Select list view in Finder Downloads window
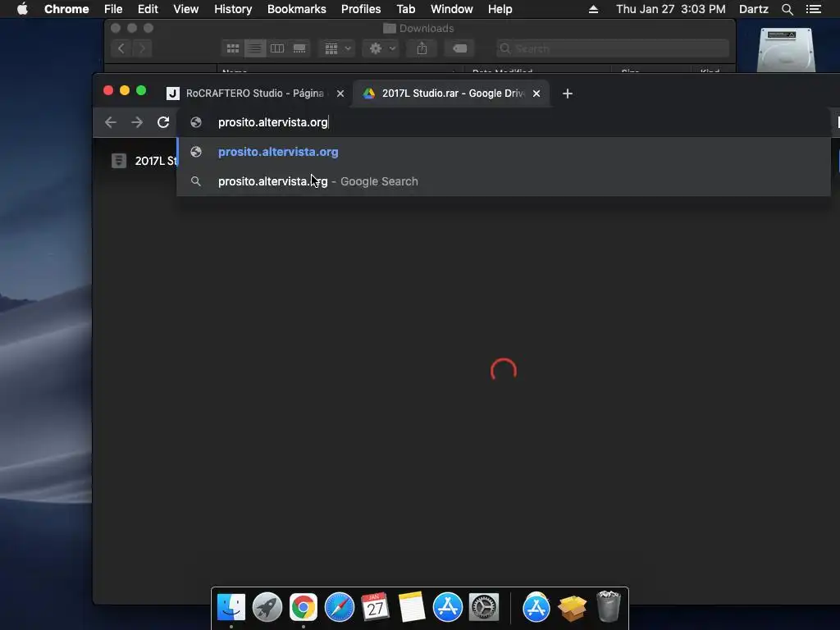This screenshot has height=630, width=840. tap(255, 48)
